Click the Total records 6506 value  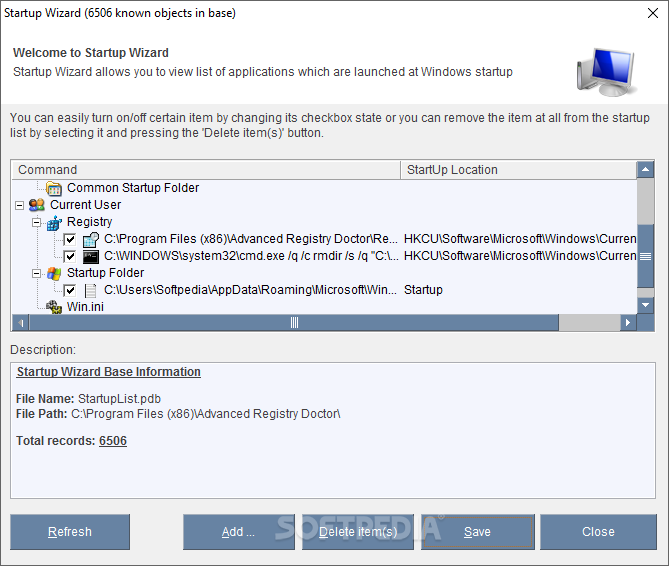tap(113, 441)
